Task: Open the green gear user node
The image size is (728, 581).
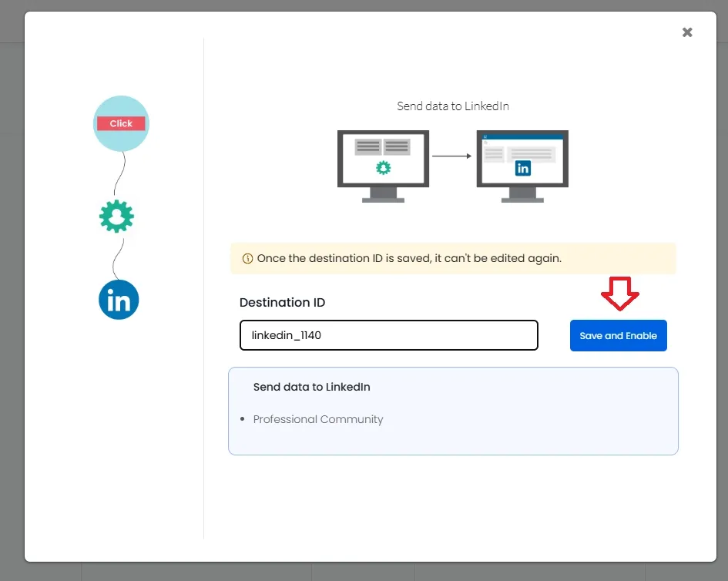Action: click(116, 217)
